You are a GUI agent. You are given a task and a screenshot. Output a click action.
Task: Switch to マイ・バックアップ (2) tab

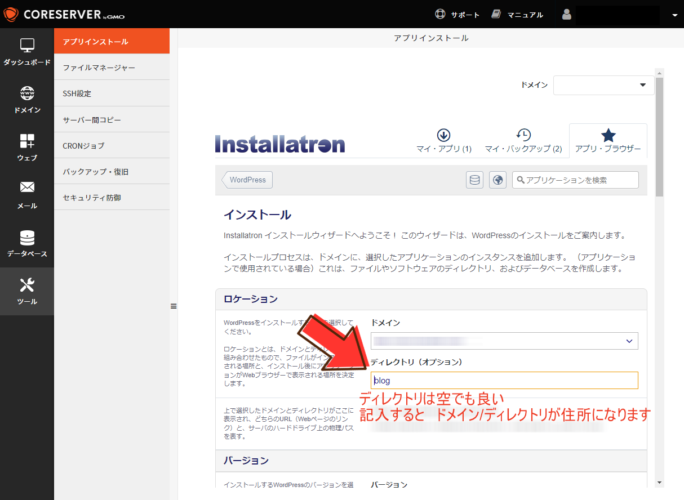[523, 141]
